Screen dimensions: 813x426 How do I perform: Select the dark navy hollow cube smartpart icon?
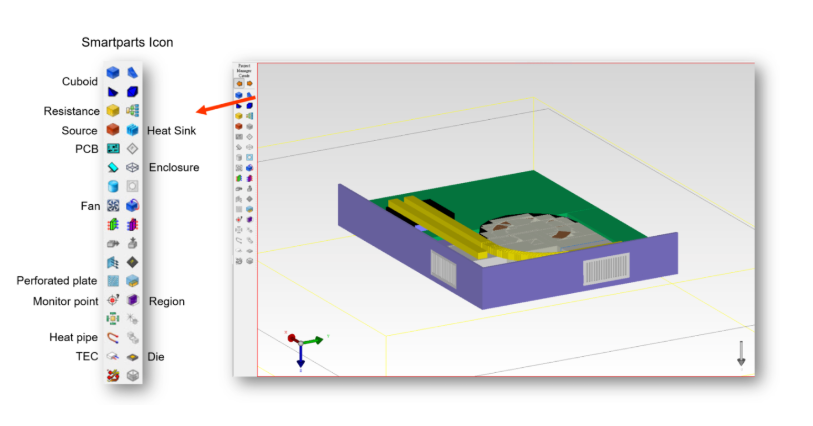[x=132, y=92]
